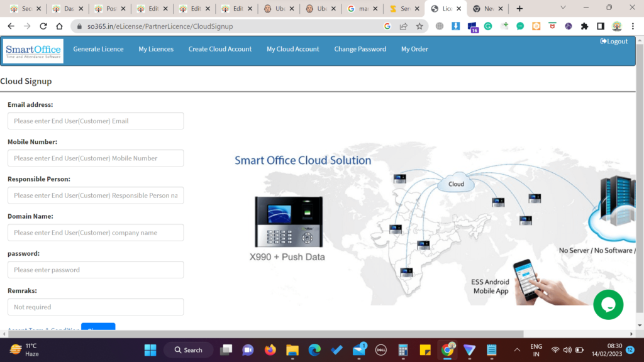Open the ENG IN language switcher

pos(536,349)
